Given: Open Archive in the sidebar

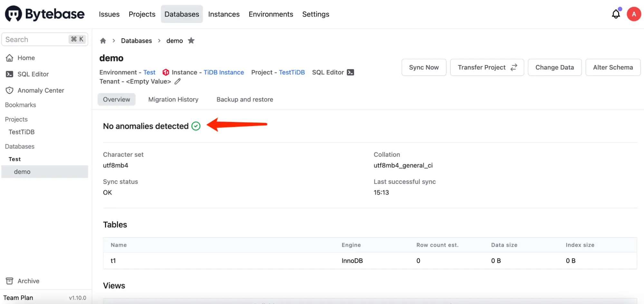Looking at the screenshot, I should click(x=28, y=281).
